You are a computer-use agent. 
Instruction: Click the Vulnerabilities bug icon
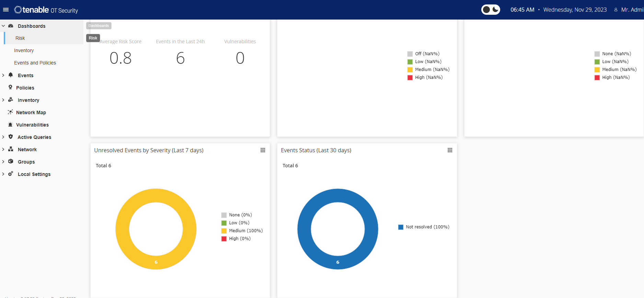[10, 124]
